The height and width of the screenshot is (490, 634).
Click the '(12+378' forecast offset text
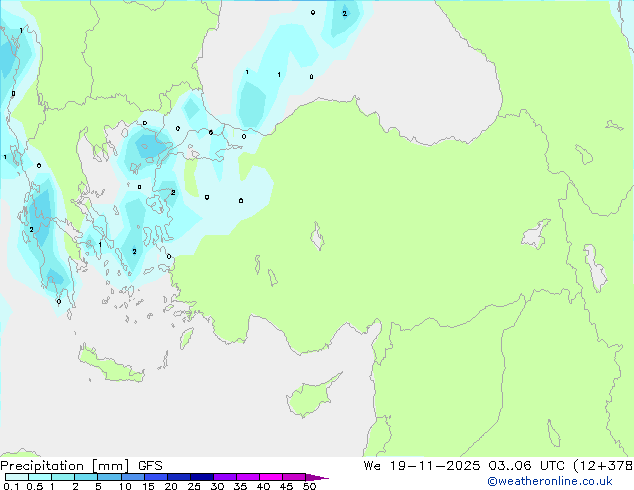pyautogui.click(x=603, y=465)
